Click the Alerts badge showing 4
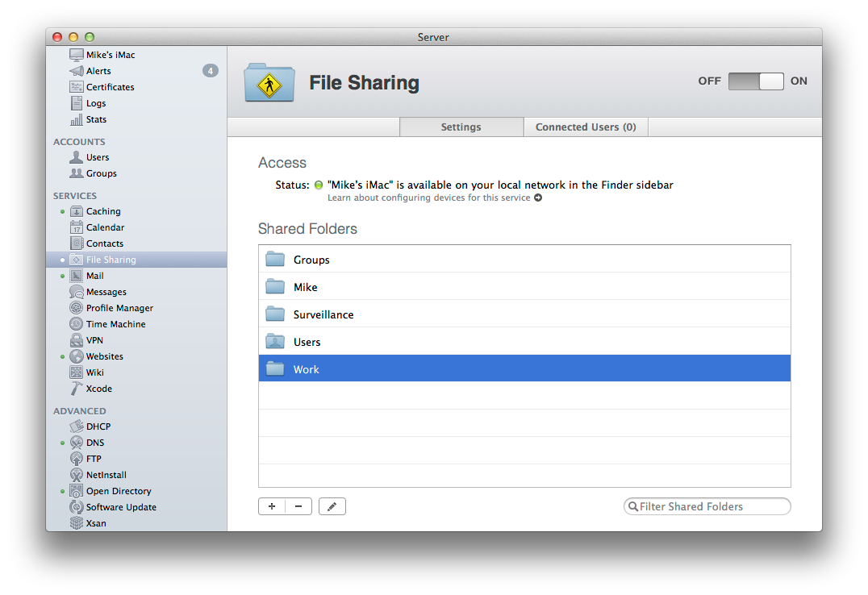 click(x=211, y=71)
